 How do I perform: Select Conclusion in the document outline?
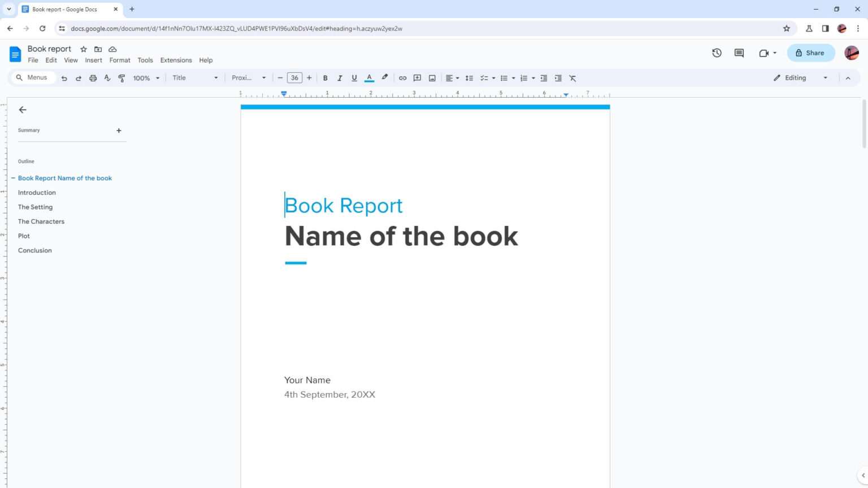click(34, 250)
